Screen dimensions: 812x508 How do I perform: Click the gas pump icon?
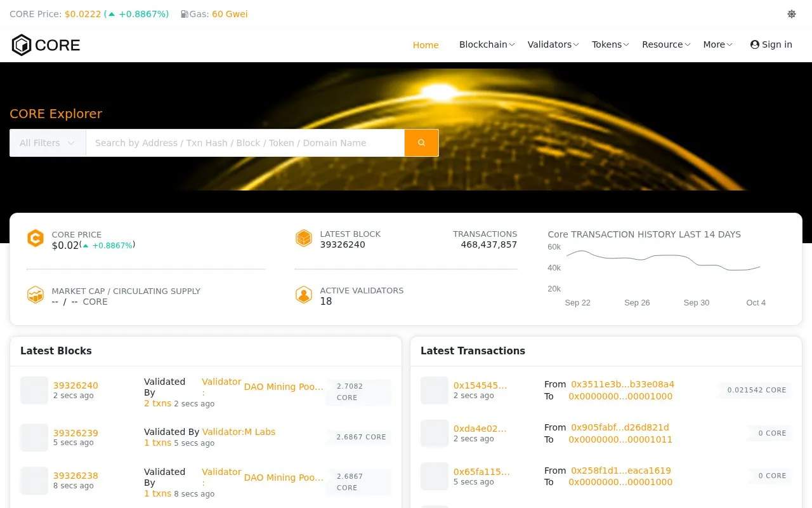pos(184,14)
